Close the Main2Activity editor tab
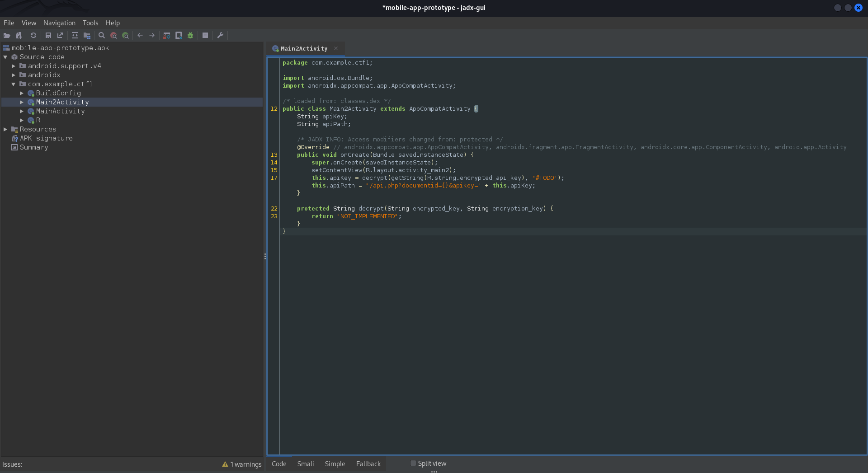868x473 pixels. 336,48
